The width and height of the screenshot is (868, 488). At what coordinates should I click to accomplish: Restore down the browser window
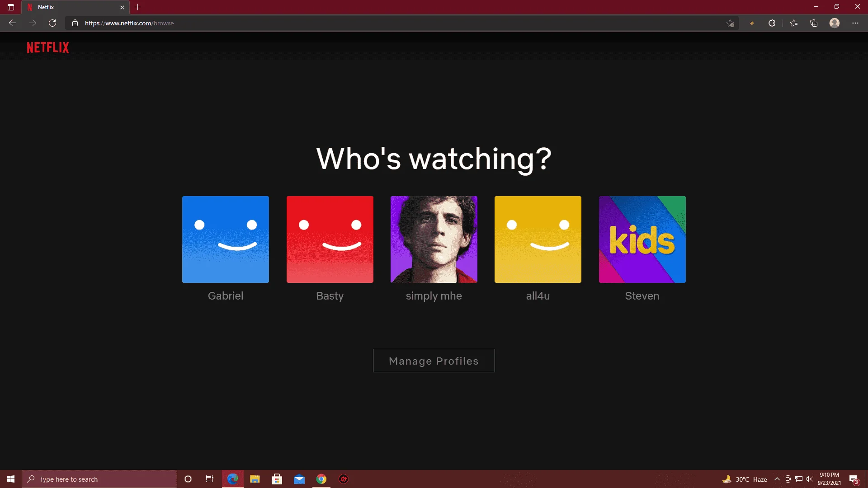point(837,7)
